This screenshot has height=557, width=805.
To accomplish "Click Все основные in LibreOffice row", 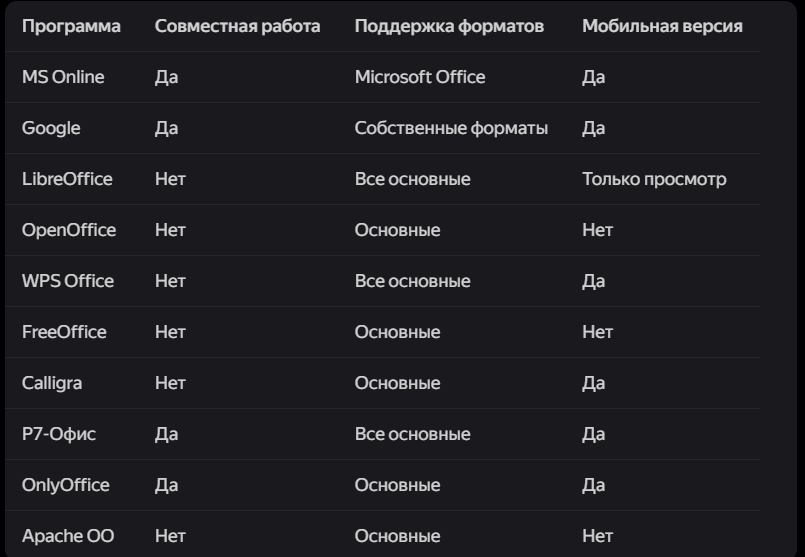I will pyautogui.click(x=412, y=179).
